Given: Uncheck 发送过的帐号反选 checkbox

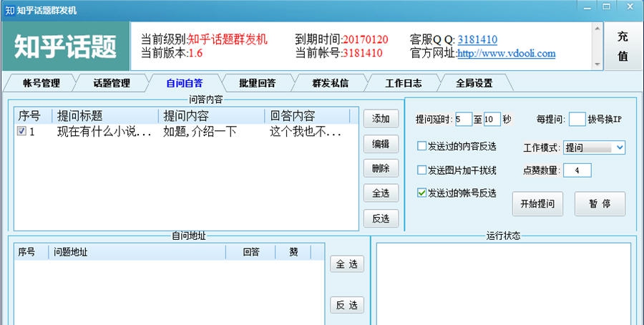Looking at the screenshot, I should coord(421,193).
